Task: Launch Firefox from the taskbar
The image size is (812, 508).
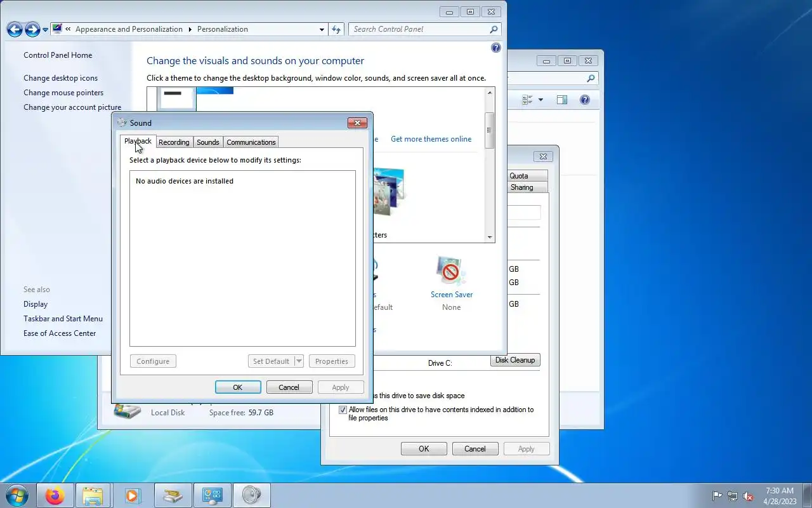Action: pyautogui.click(x=55, y=496)
